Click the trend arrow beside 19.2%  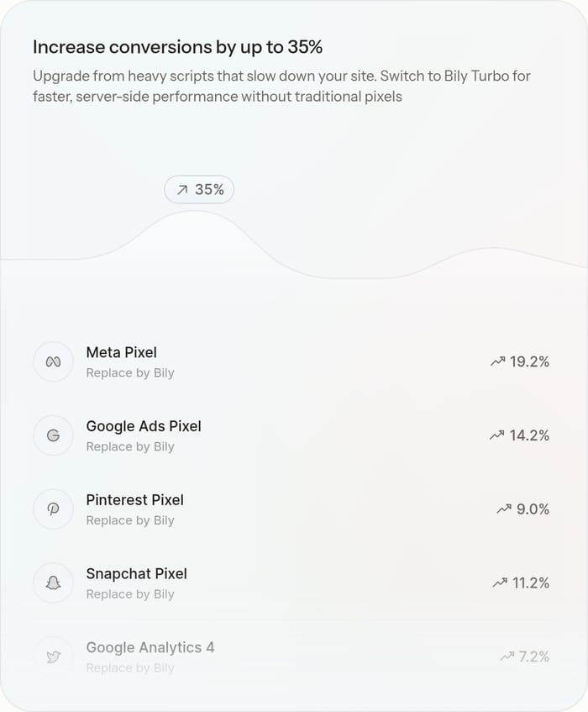point(498,361)
